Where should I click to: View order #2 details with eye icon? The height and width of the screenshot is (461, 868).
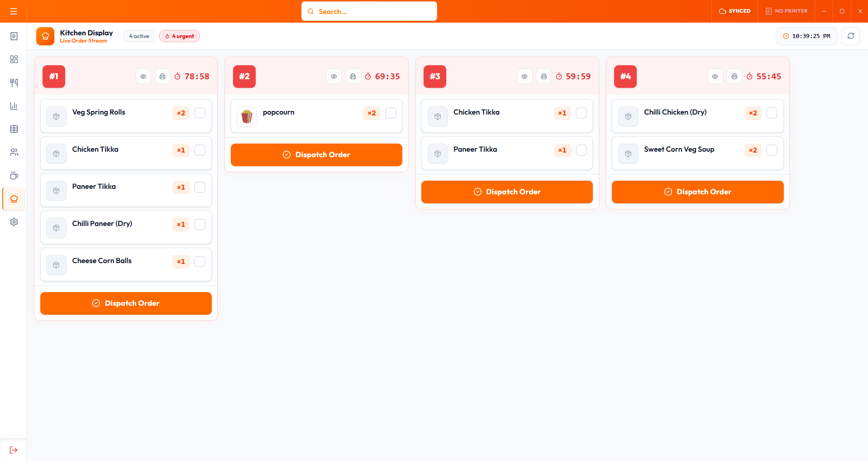click(x=334, y=77)
